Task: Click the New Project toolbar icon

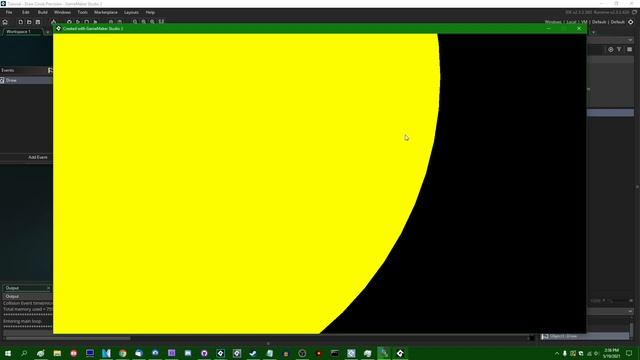Action: point(20,22)
